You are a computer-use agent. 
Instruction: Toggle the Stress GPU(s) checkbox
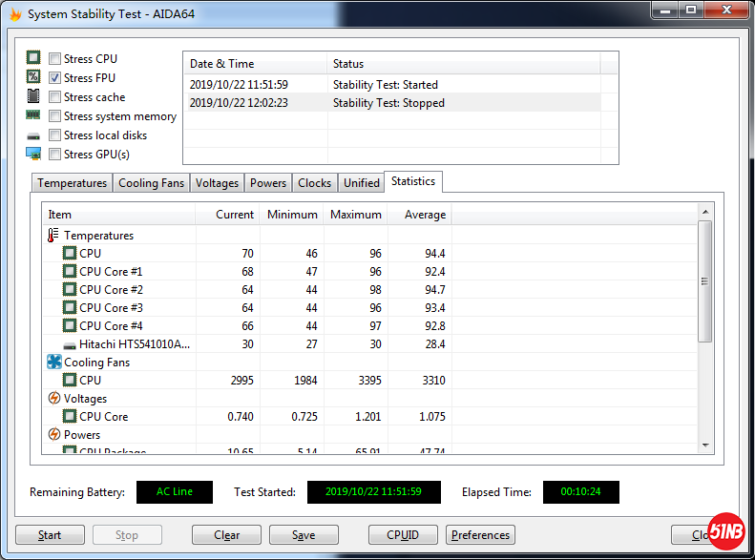point(55,155)
